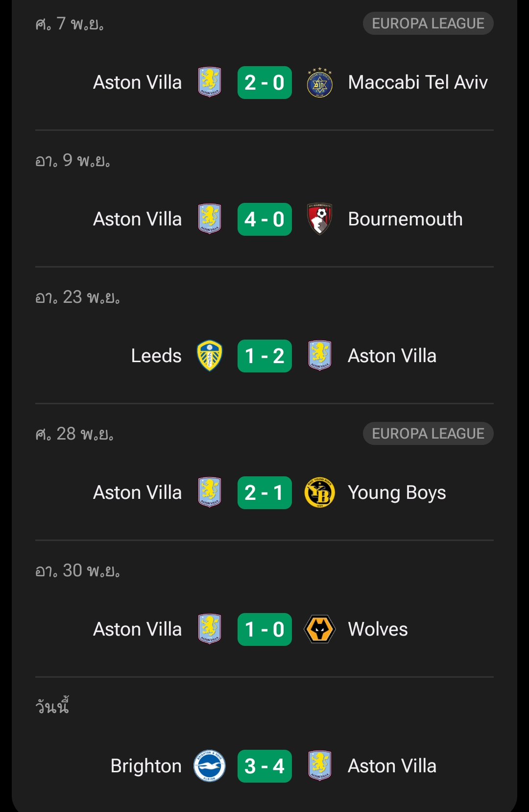The height and width of the screenshot is (812, 529).
Task: Tap the Europa League tag on 28th match
Action: click(428, 434)
